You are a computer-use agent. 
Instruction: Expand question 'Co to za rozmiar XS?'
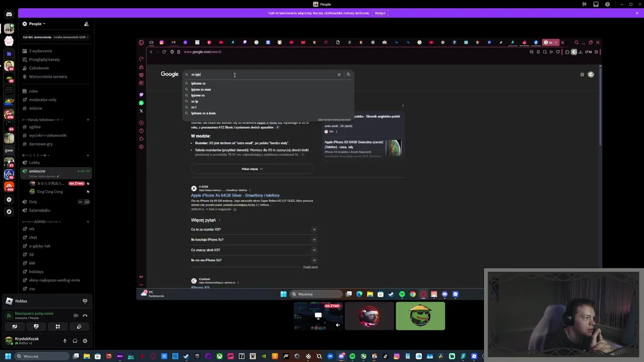[x=254, y=229]
